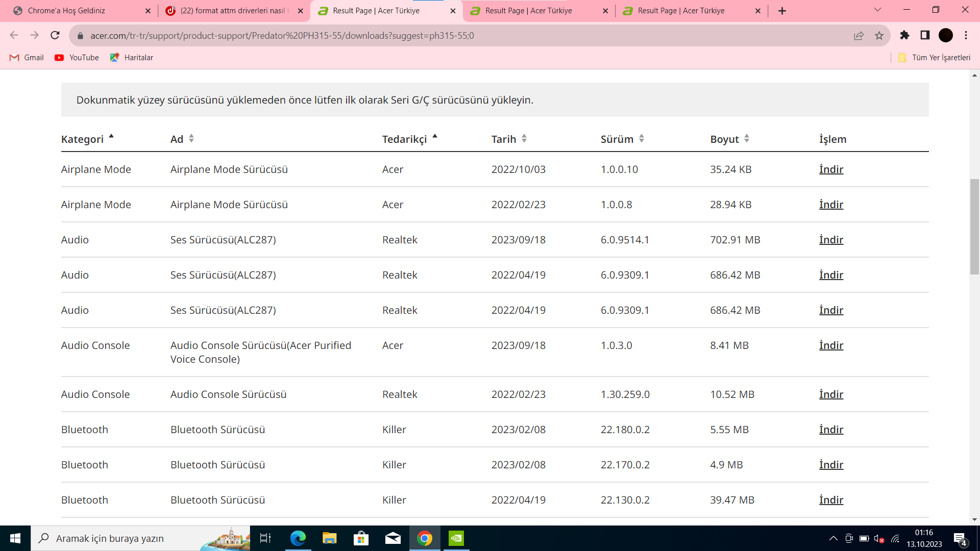Open Chrome side panel icon
The height and width of the screenshot is (551, 980).
tap(925, 35)
